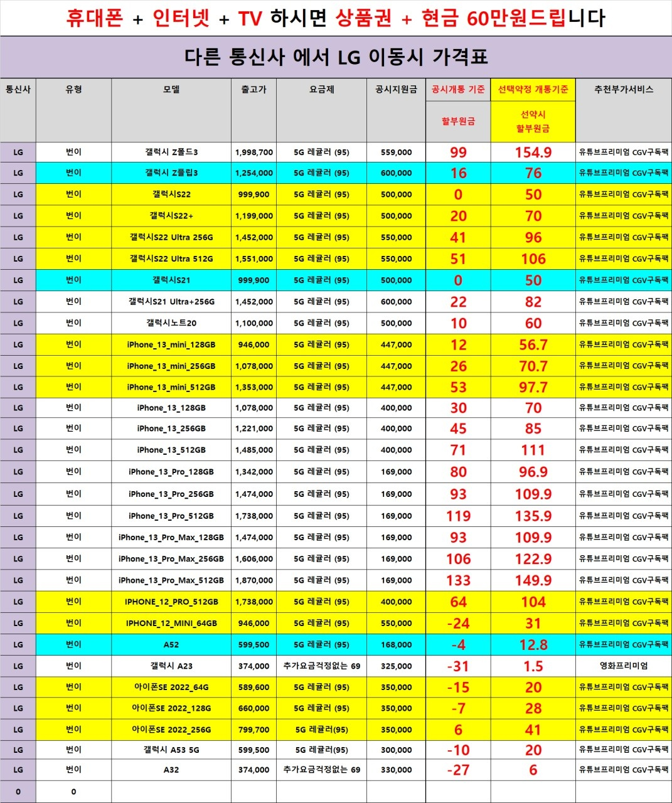The width and height of the screenshot is (672, 803).
Task: Select the 공시지원금 column header
Action: pos(396,90)
